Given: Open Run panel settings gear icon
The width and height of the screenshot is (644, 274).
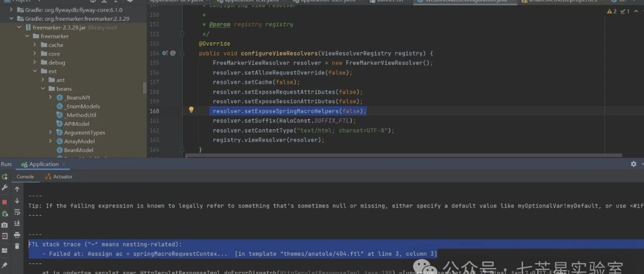Looking at the screenshot, I should [x=633, y=164].
